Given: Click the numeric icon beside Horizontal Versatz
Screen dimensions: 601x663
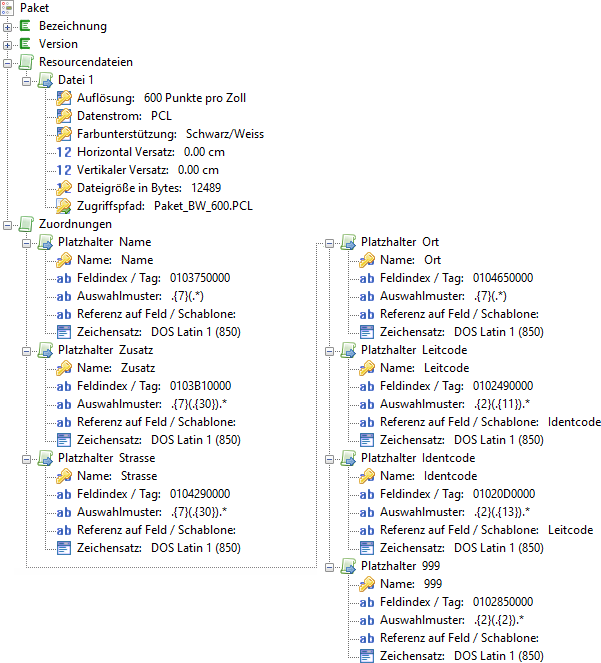Looking at the screenshot, I should pos(64,152).
